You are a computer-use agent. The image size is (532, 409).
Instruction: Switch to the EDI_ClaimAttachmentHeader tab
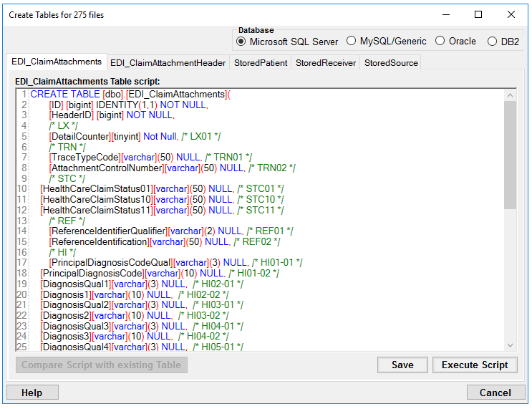tap(168, 63)
